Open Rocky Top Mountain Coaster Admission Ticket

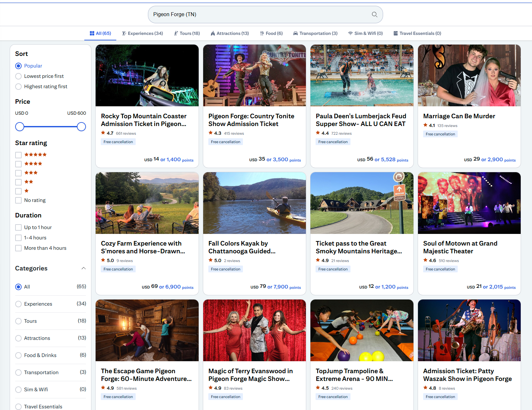[x=144, y=120]
